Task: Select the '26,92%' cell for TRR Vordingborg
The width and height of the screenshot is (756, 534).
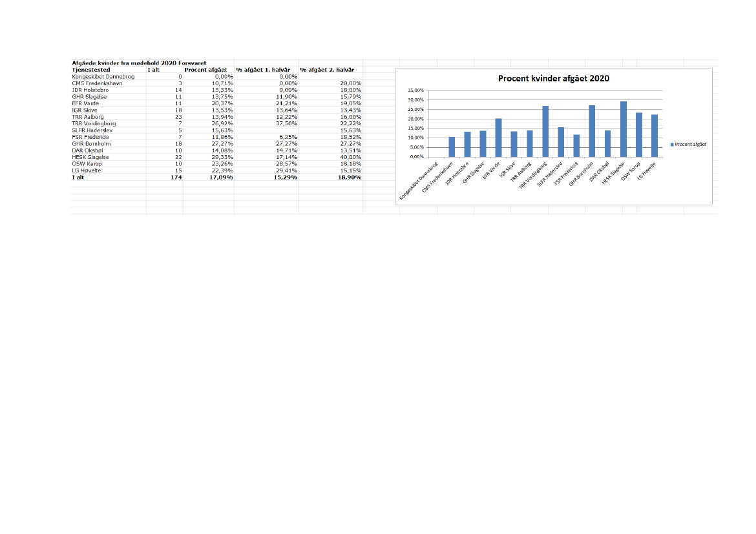Action: point(222,123)
